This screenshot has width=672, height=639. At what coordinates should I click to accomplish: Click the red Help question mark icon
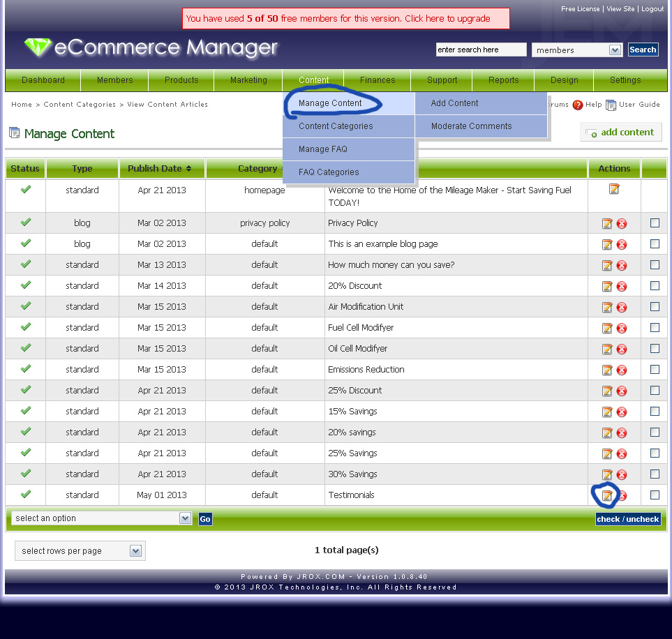577,105
